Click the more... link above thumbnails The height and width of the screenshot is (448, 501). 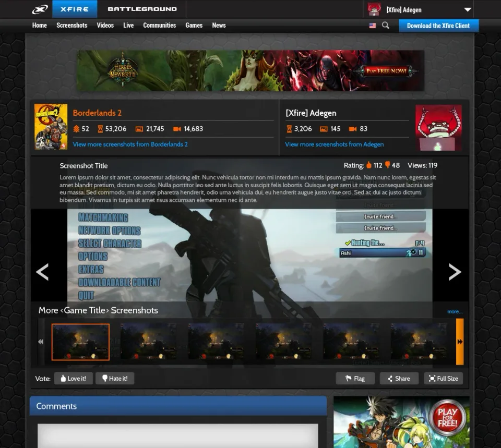pyautogui.click(x=455, y=312)
